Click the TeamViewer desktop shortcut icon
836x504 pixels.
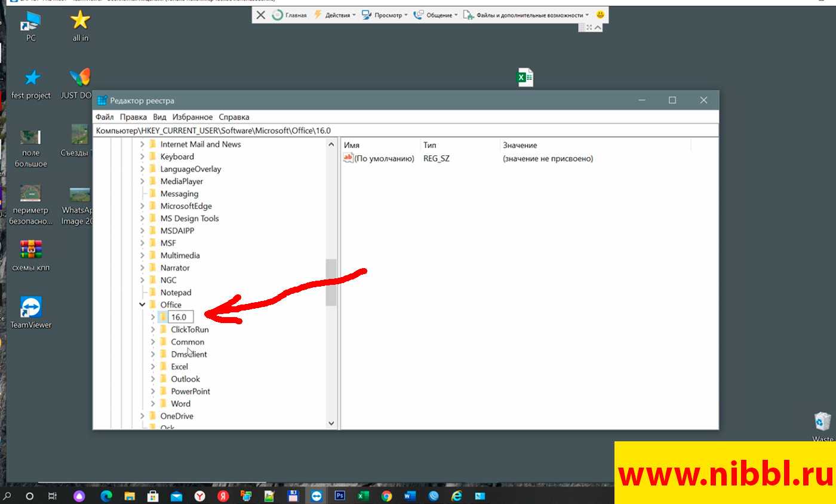30,309
